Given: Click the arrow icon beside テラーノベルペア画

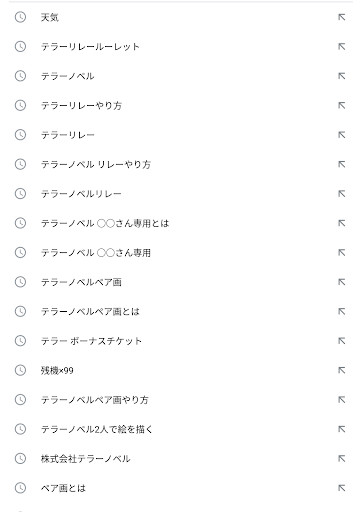Looking at the screenshot, I should pos(341,282).
